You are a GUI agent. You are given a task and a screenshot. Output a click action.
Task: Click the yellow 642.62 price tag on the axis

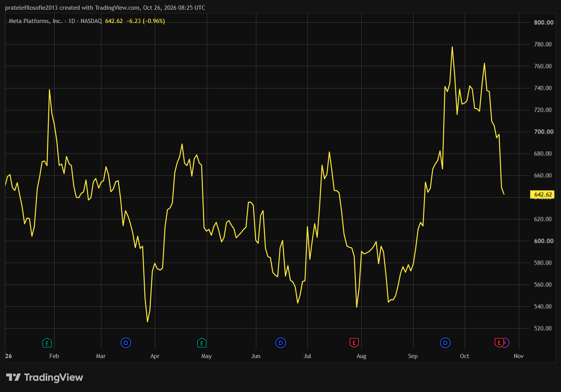point(543,194)
